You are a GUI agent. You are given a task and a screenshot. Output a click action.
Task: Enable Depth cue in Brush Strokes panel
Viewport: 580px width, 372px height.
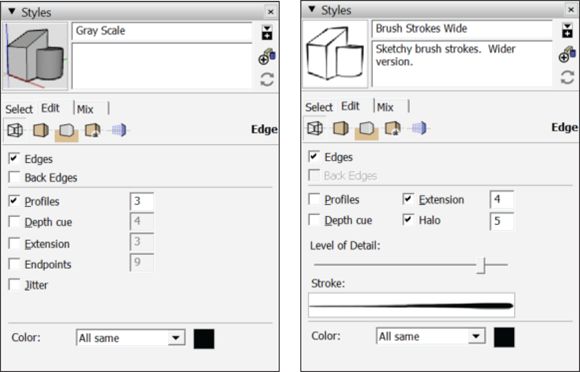[x=314, y=220]
